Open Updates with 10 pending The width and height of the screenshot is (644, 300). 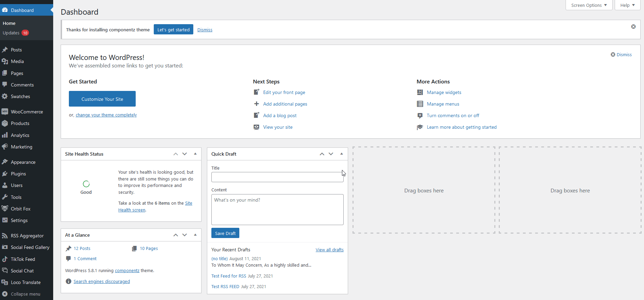(16, 33)
